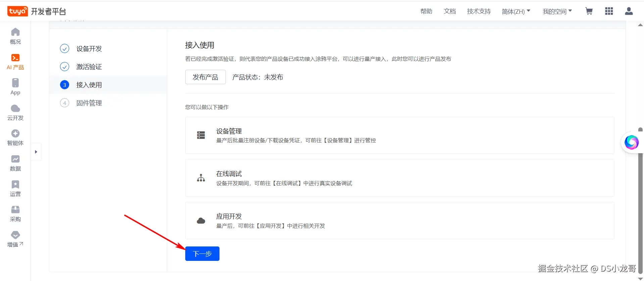Open the 简体(ZH) language dropdown
This screenshot has width=644, height=281.
[516, 11]
